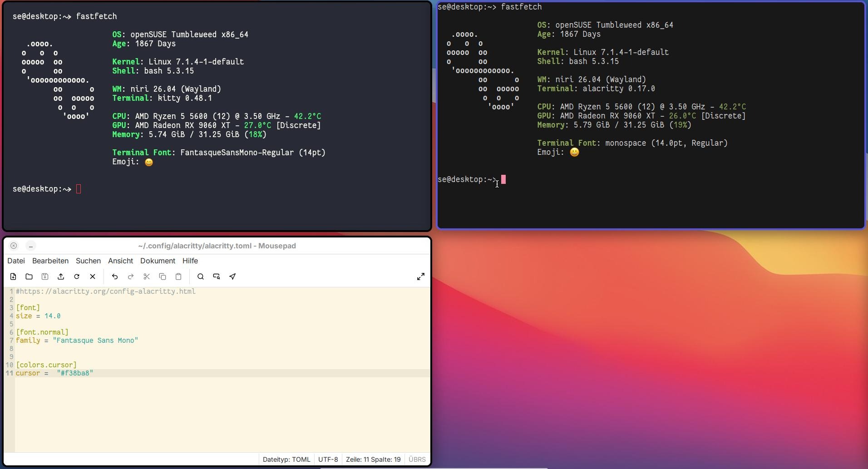Screen dimensions: 868x469
Task: Click the Zeile: 11 Spalte: 19 status entry
Action: click(x=373, y=459)
